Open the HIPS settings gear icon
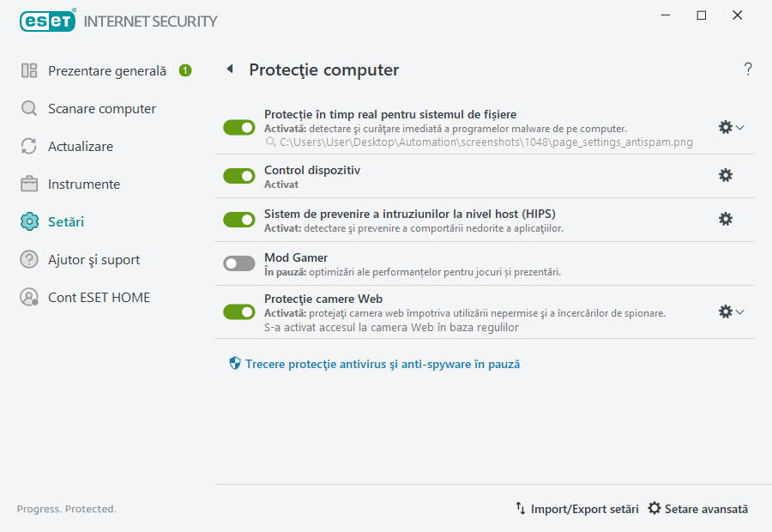The height and width of the screenshot is (532, 772). tap(726, 219)
